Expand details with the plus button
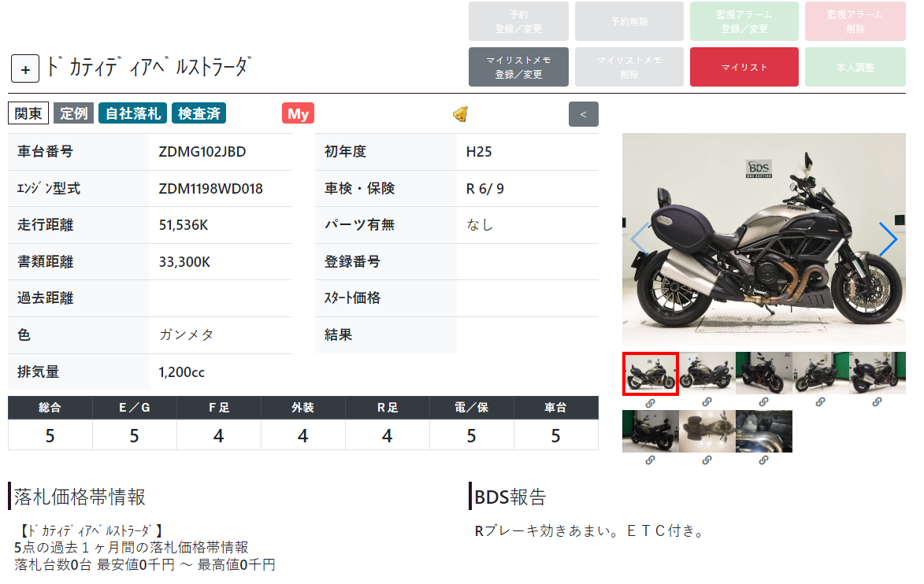 click(x=25, y=69)
